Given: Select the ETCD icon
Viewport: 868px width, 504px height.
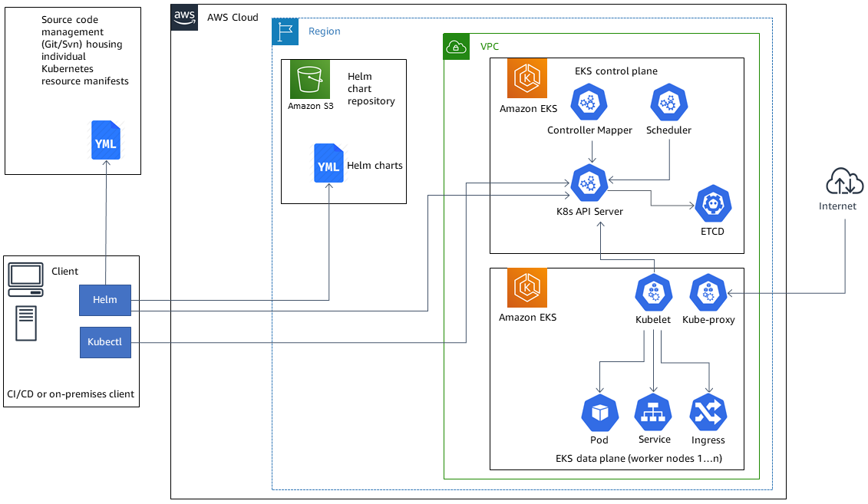Looking at the screenshot, I should [713, 204].
